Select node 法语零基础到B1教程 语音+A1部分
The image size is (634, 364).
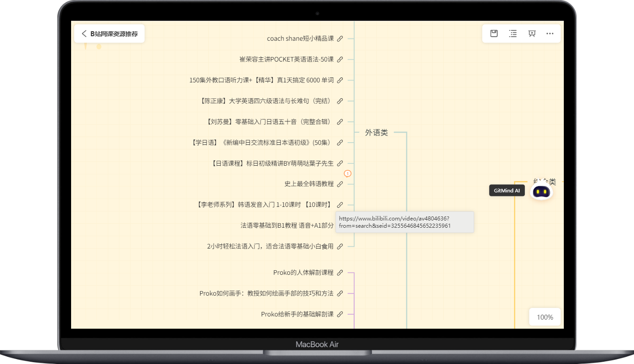click(287, 225)
